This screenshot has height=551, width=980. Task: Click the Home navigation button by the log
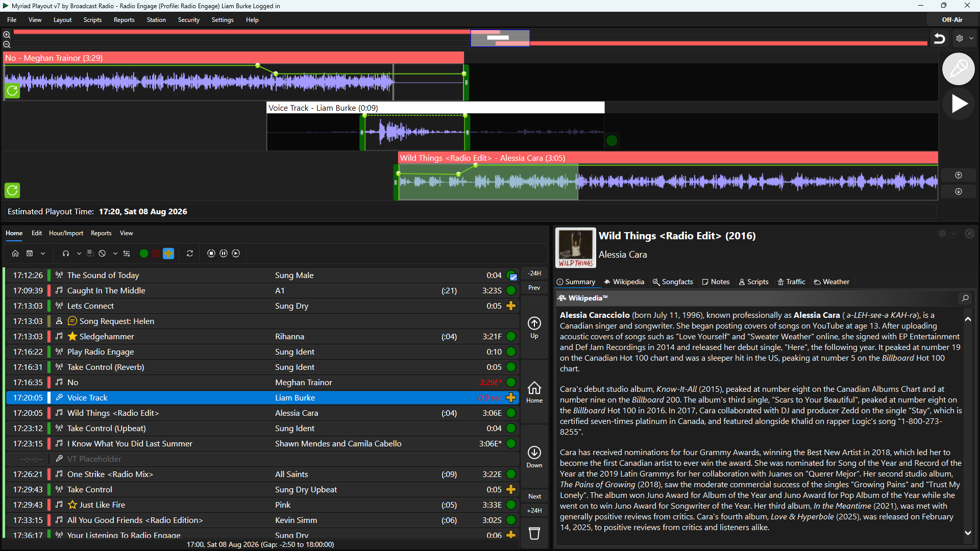point(534,392)
